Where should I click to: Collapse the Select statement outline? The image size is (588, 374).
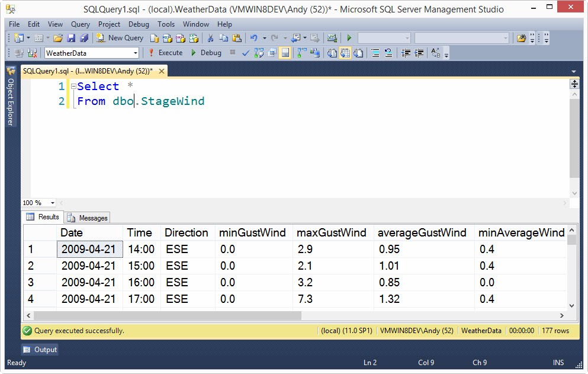pyautogui.click(x=73, y=87)
